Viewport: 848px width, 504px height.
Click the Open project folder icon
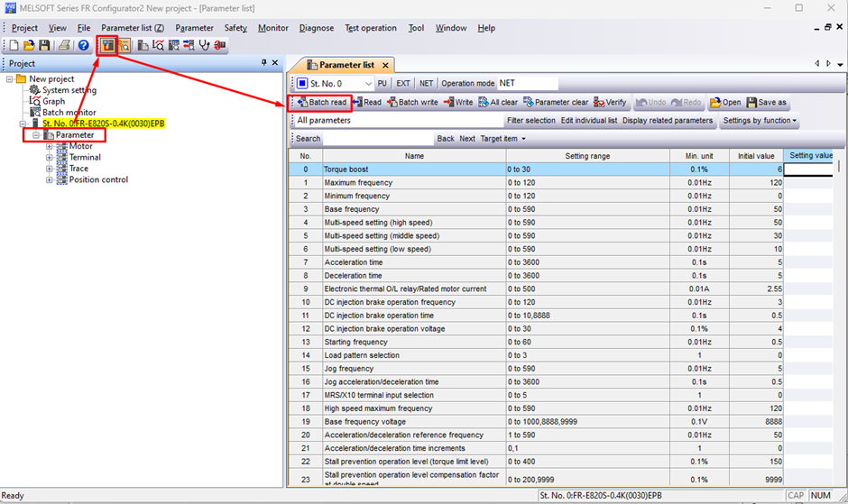pos(29,45)
